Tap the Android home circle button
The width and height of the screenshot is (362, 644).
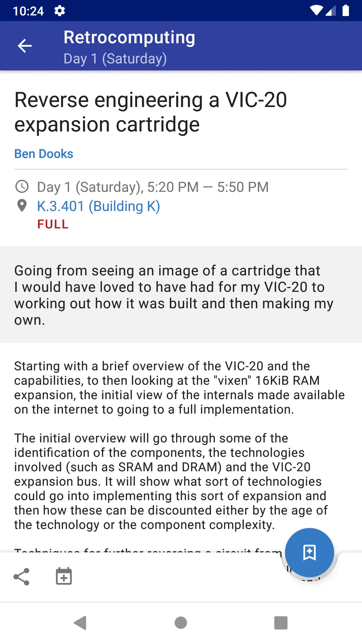tap(181, 623)
